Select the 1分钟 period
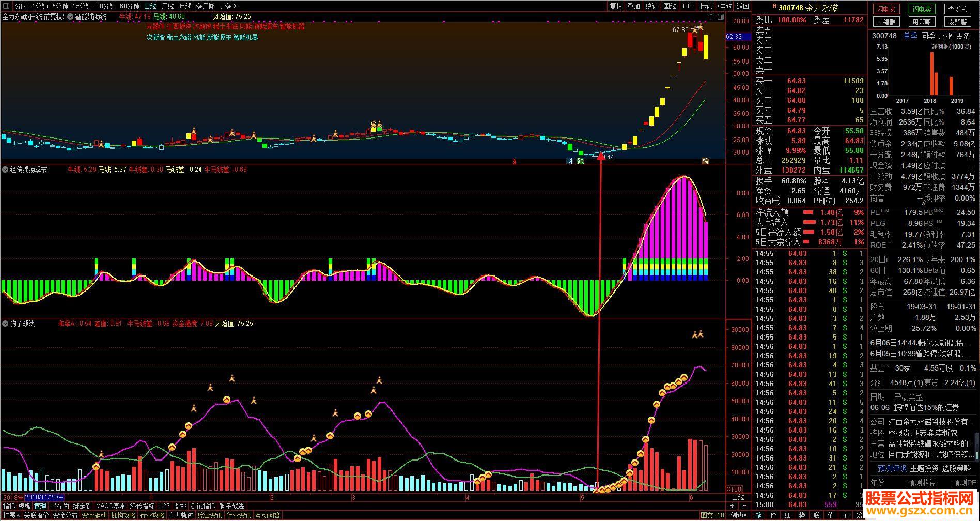 pyautogui.click(x=40, y=6)
